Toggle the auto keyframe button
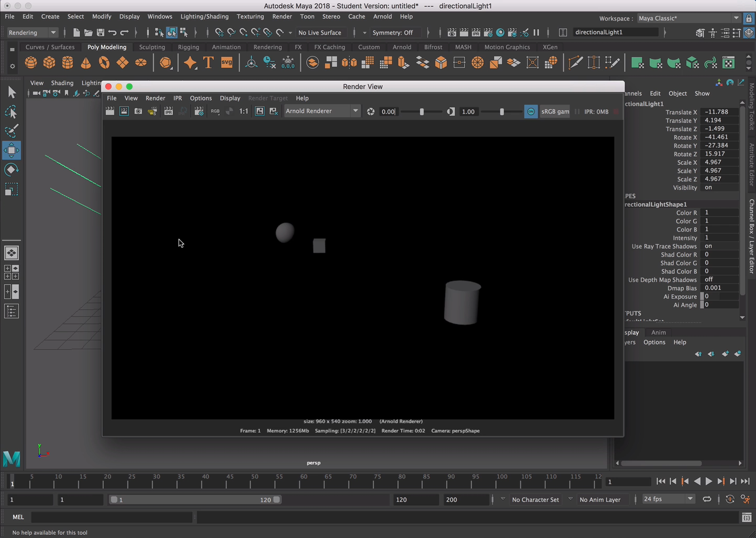The width and height of the screenshot is (756, 538). [730, 499]
